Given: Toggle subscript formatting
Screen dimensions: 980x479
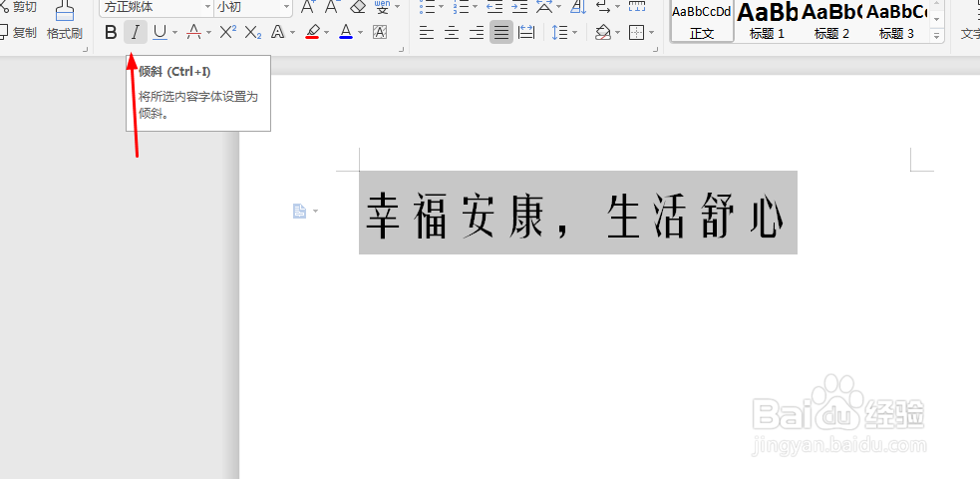Looking at the screenshot, I should click(253, 33).
